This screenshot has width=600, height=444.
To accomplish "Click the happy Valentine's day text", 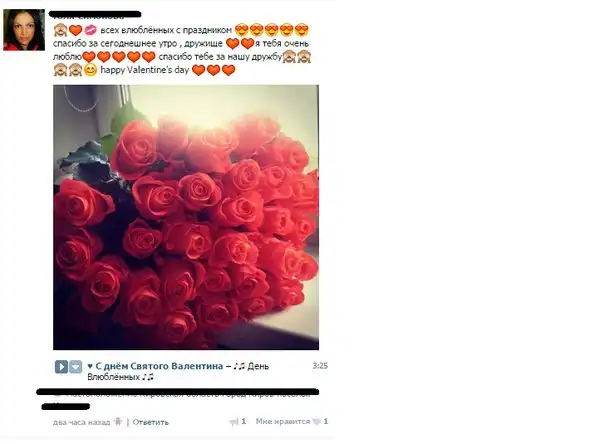I will click(145, 70).
